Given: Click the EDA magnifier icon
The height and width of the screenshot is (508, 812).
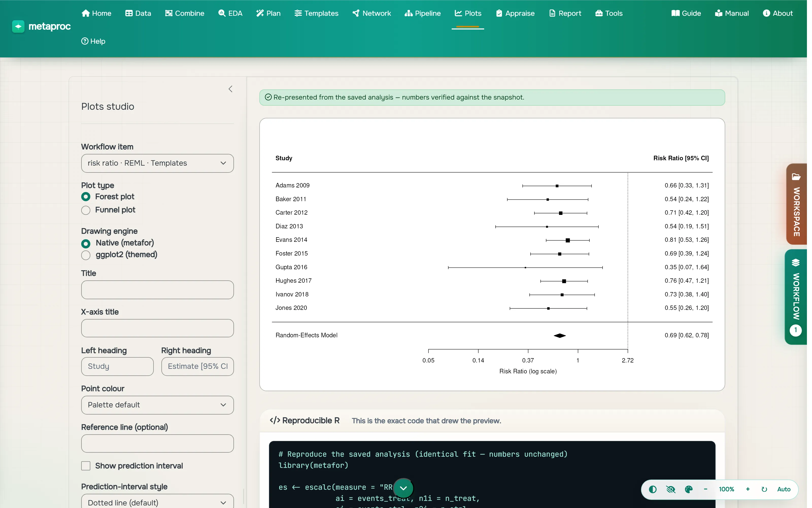Looking at the screenshot, I should click(x=222, y=13).
